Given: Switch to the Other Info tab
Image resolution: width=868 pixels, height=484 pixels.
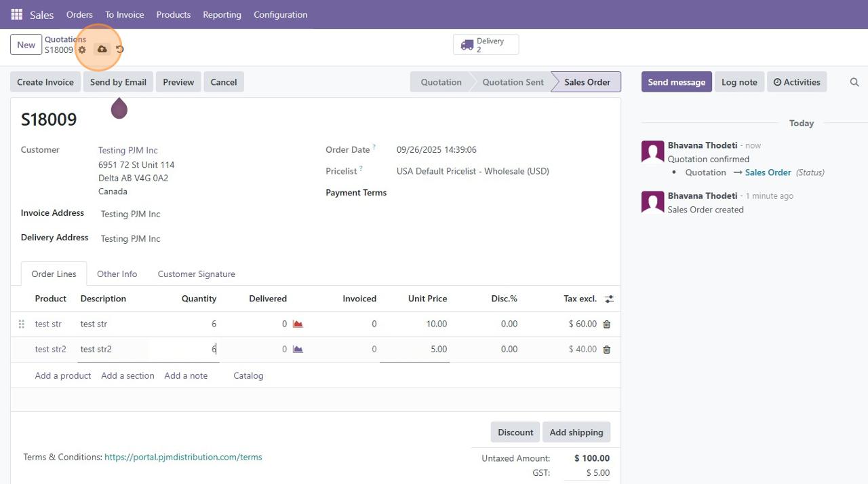Looking at the screenshot, I should (117, 274).
